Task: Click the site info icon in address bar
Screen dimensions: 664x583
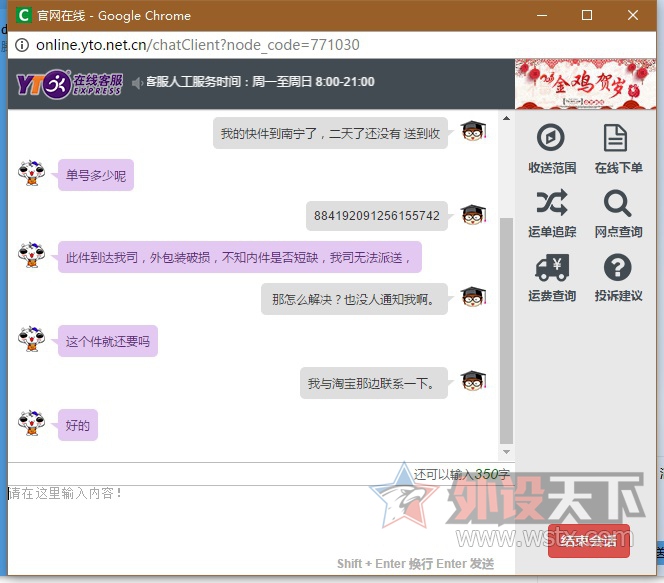Action: tap(21, 45)
